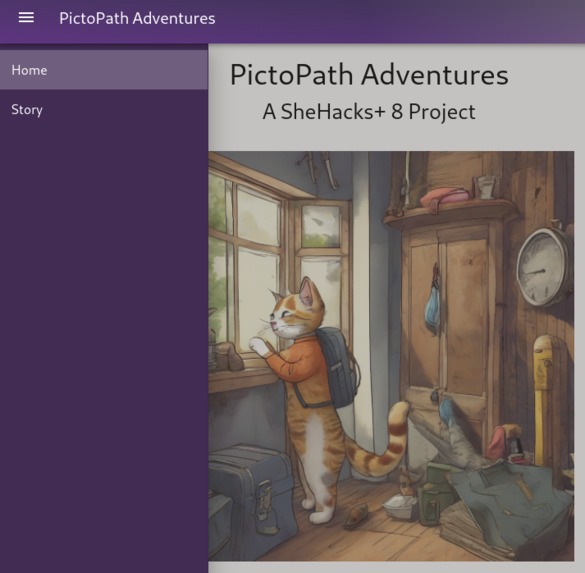Toggle the hamburger navigation menu icon

click(x=26, y=18)
